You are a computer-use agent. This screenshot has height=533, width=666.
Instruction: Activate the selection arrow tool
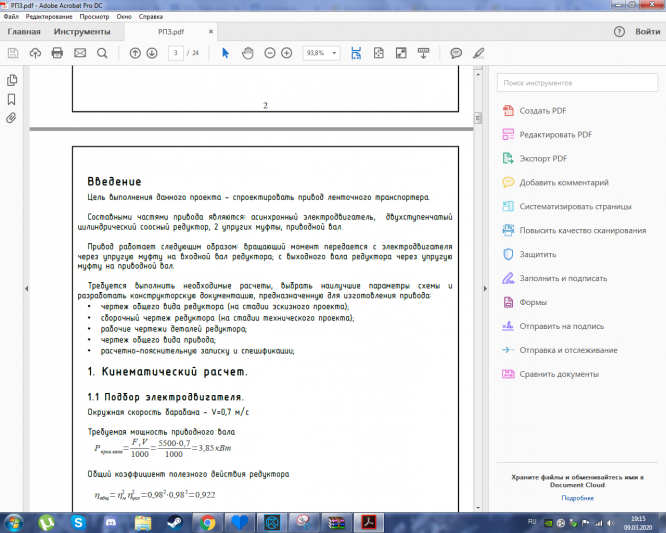(x=226, y=53)
